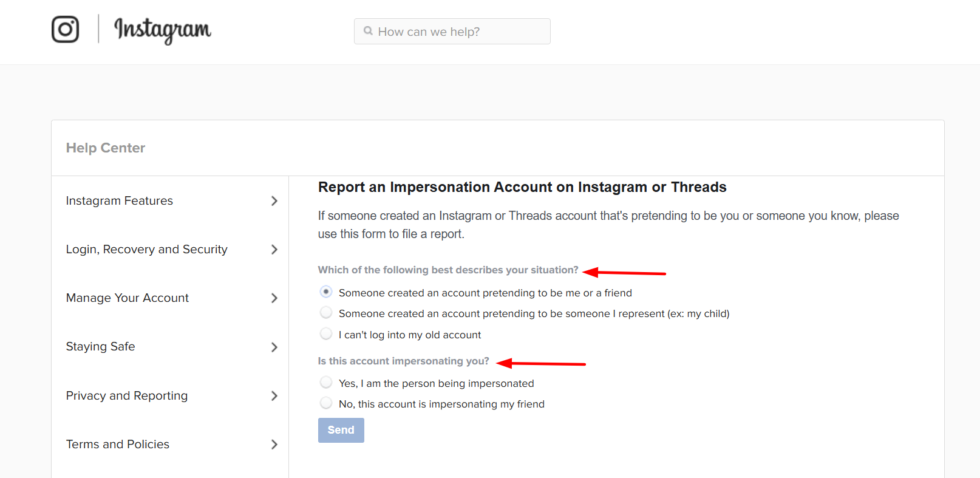This screenshot has width=980, height=478.
Task: Choose I can't log into my old account
Action: click(x=326, y=333)
